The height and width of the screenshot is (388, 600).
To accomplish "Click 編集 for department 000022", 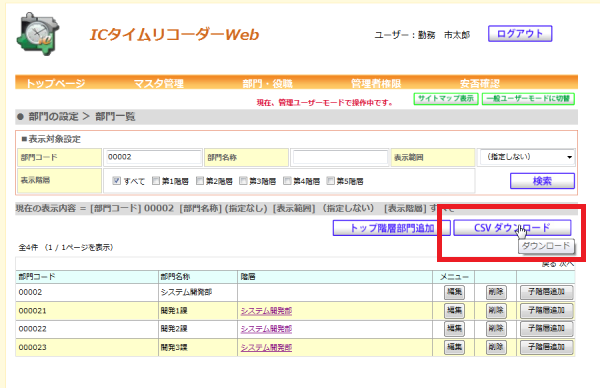I will (454, 329).
